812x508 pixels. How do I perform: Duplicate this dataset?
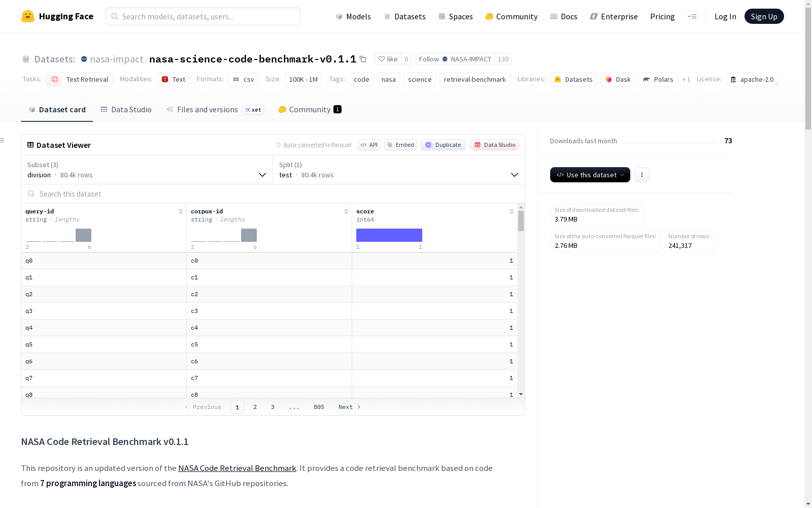(x=443, y=145)
